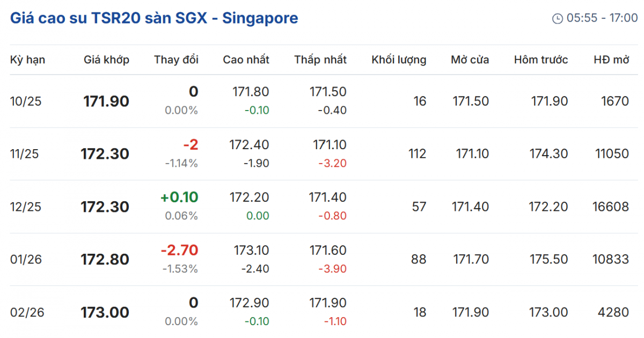Click the 'HĐ mở' column header
644x338 pixels.
611,60
